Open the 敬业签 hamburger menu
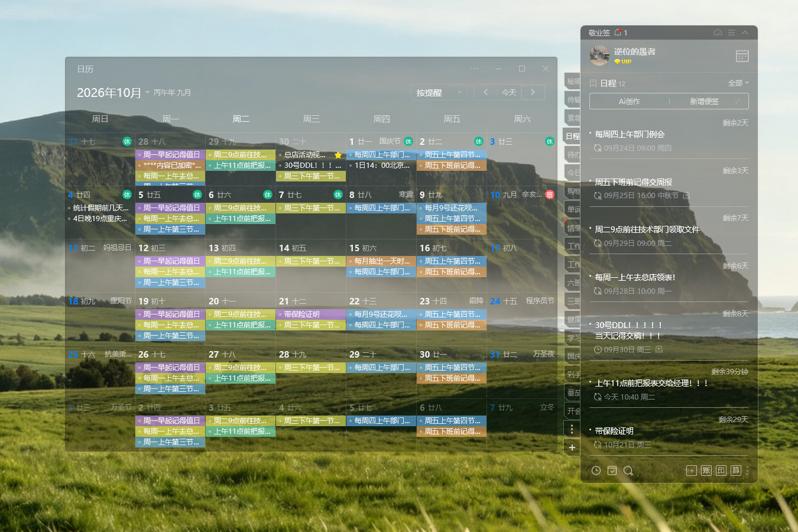 (732, 33)
